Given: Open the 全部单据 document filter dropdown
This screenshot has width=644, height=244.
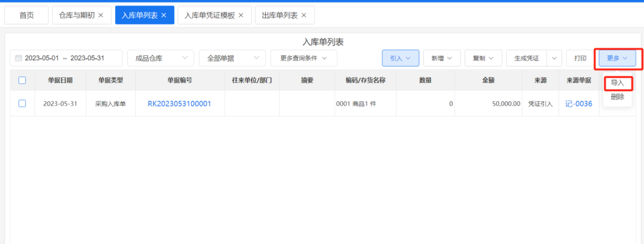Looking at the screenshot, I should point(233,58).
